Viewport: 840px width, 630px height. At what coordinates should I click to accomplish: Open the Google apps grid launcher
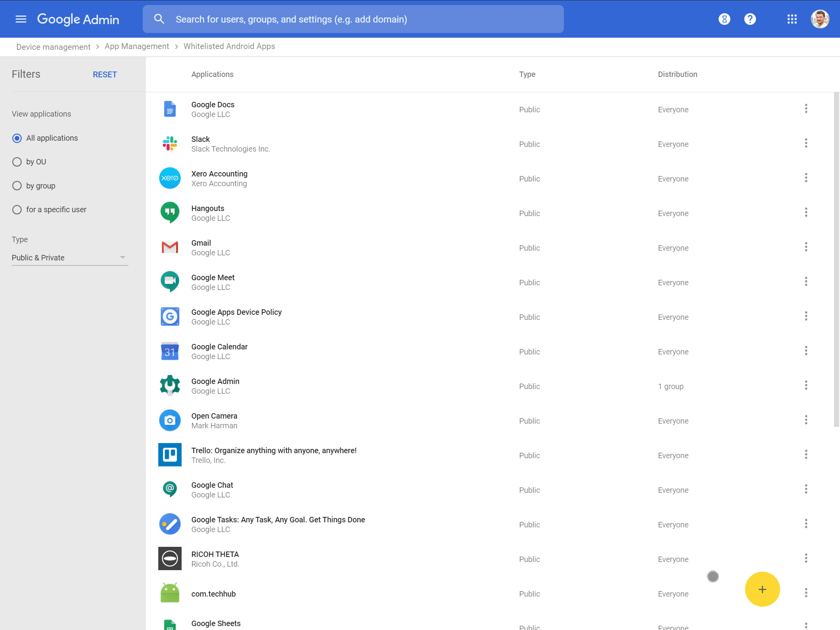click(x=792, y=19)
